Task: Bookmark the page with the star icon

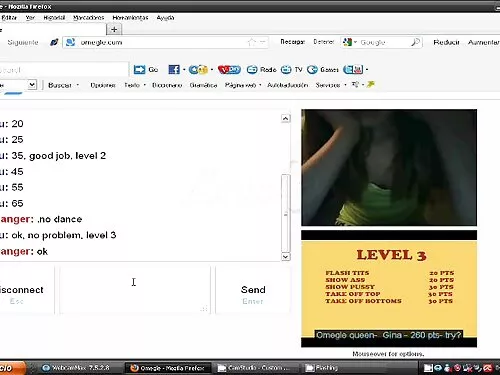Action: (251, 42)
